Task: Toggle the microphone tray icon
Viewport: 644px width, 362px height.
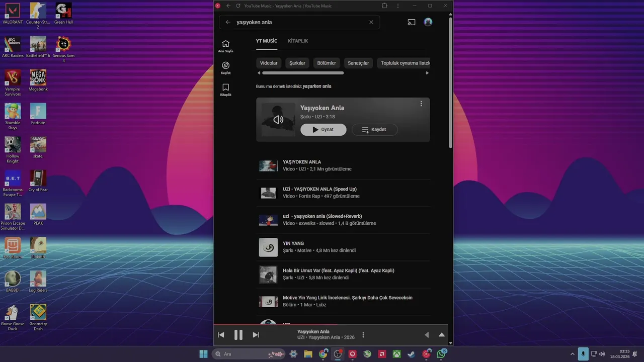Action: [x=583, y=354]
